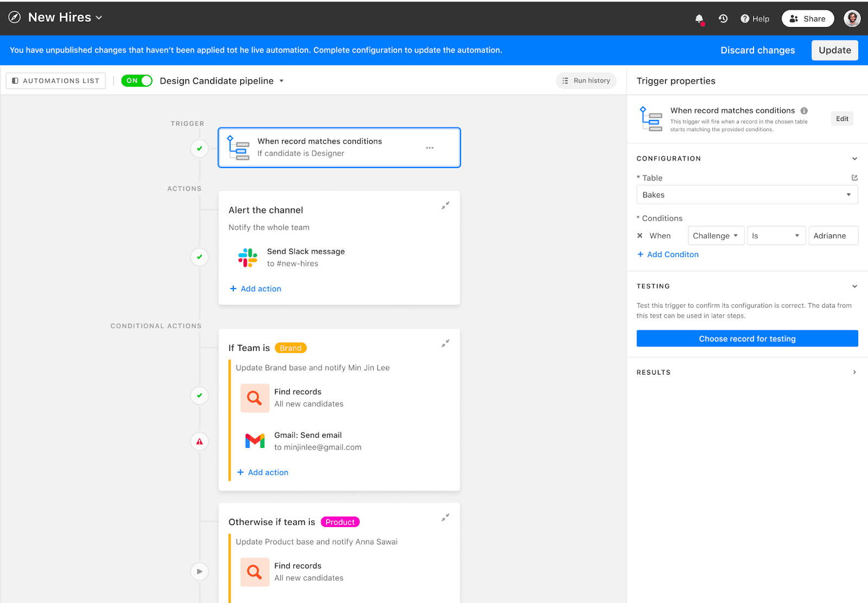Click the red warning icon beside Gmail step
Viewport: 868px width, 603px height.
click(x=200, y=441)
